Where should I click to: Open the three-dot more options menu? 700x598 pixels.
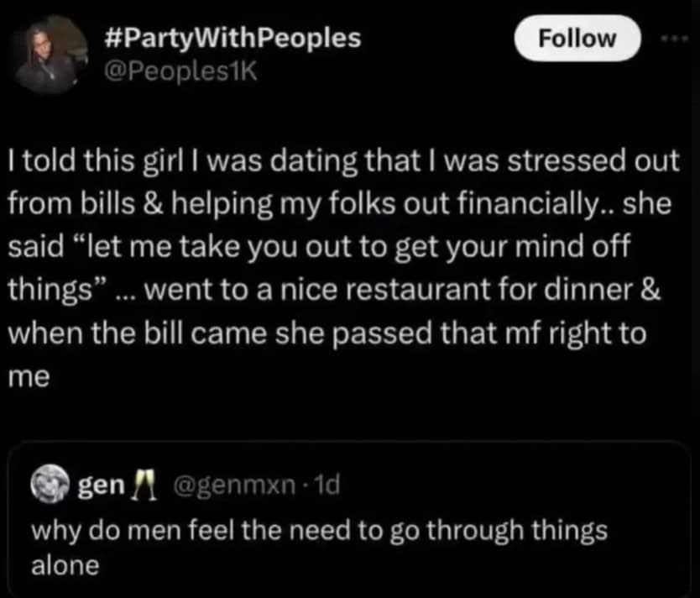676,39
